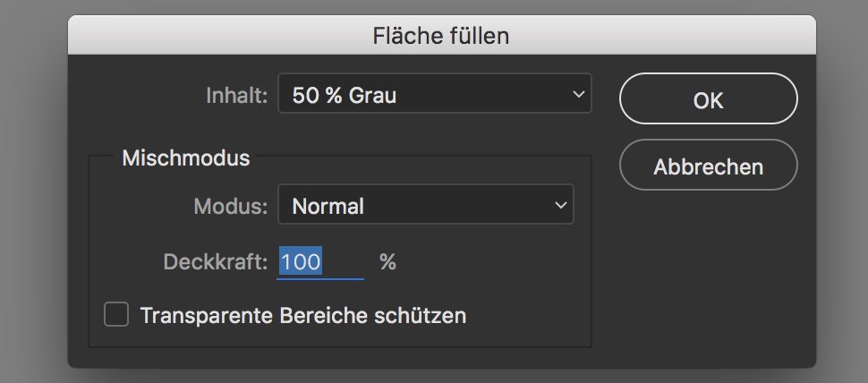Enable the Transparente Bereiche schützen checkbox
The image size is (868, 383).
pos(116,314)
